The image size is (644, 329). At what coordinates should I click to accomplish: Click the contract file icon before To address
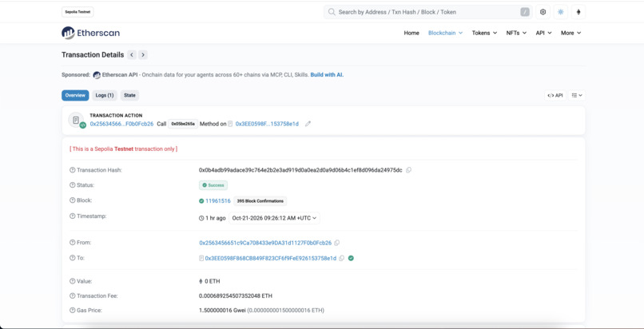[x=201, y=259]
